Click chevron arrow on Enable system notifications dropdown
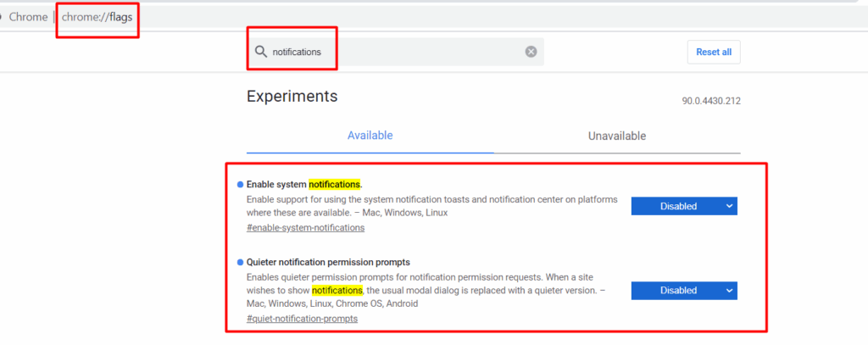This screenshot has width=868, height=345. [729, 206]
